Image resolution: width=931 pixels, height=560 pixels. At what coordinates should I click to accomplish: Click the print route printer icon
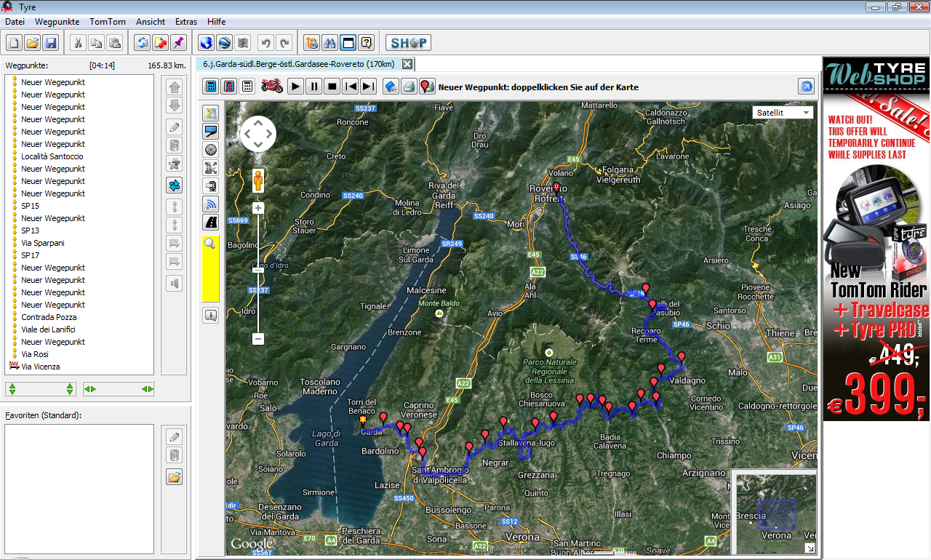coord(409,87)
